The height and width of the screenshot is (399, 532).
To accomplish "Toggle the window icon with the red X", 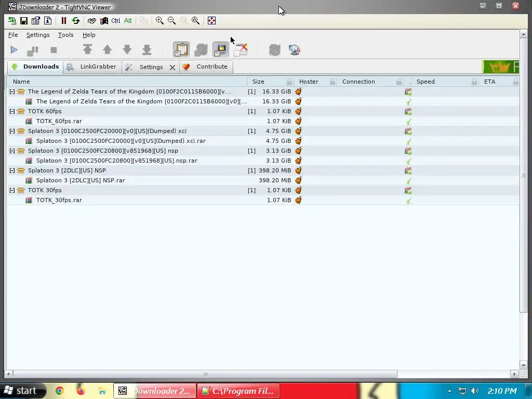I will click(x=241, y=49).
